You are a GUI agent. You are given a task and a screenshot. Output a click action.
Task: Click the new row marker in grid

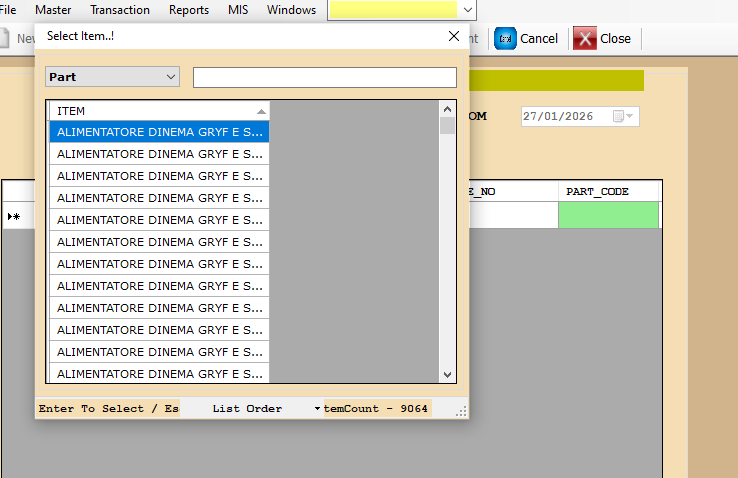click(x=15, y=215)
